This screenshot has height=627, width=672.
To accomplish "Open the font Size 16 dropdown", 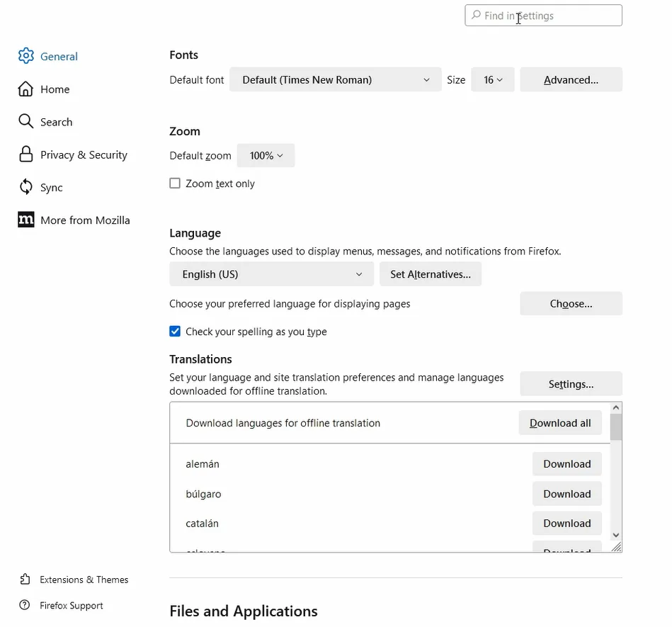I will point(492,79).
